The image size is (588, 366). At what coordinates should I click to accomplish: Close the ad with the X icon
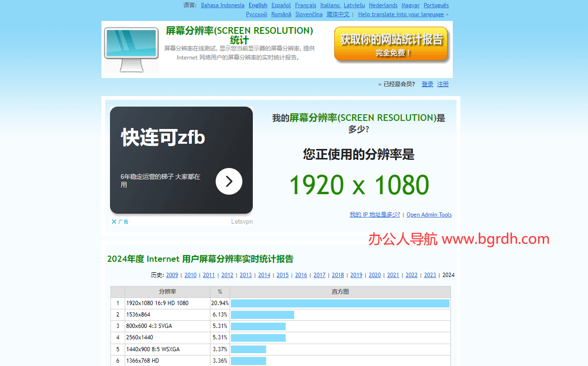pos(114,222)
